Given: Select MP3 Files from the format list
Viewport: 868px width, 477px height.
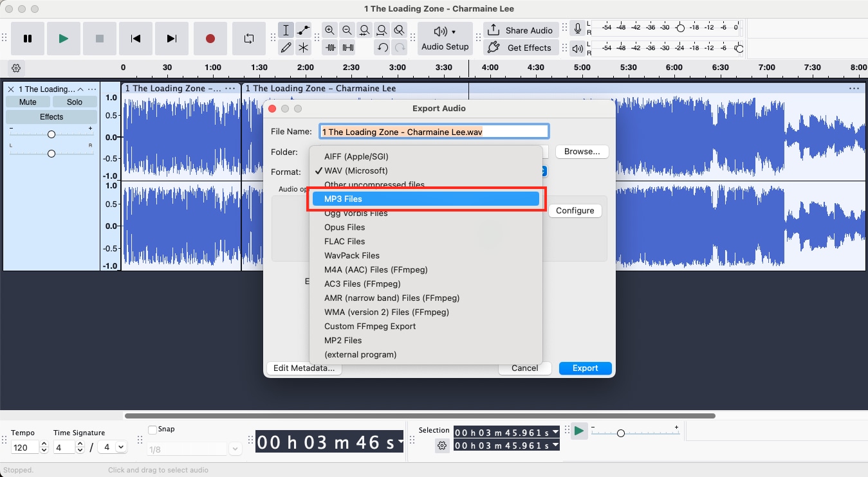Looking at the screenshot, I should pos(426,199).
